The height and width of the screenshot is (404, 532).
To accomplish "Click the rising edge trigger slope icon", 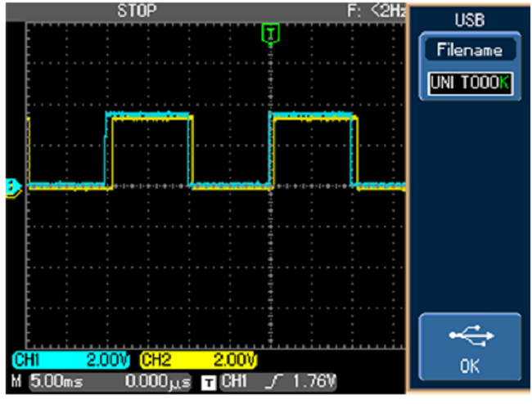I will [x=270, y=382].
